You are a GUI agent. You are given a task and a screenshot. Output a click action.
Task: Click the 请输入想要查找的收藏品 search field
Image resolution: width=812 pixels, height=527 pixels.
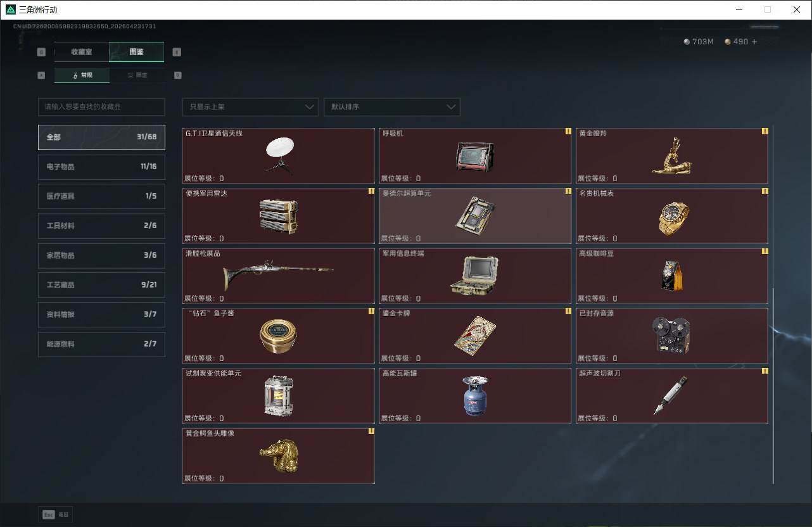pyautogui.click(x=101, y=107)
